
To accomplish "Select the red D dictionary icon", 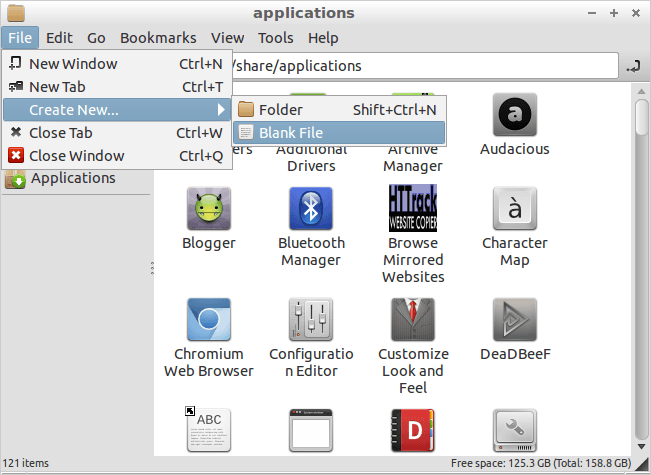I will pyautogui.click(x=413, y=430).
